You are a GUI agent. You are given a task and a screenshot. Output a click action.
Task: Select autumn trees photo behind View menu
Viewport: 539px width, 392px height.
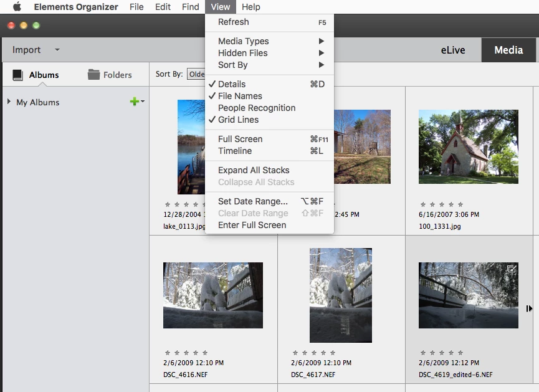pyautogui.click(x=362, y=147)
